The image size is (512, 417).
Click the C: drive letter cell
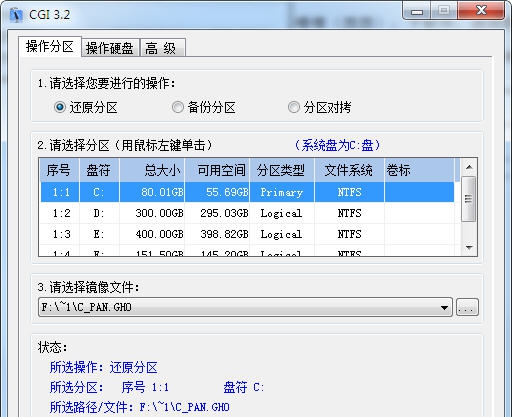pos(99,192)
